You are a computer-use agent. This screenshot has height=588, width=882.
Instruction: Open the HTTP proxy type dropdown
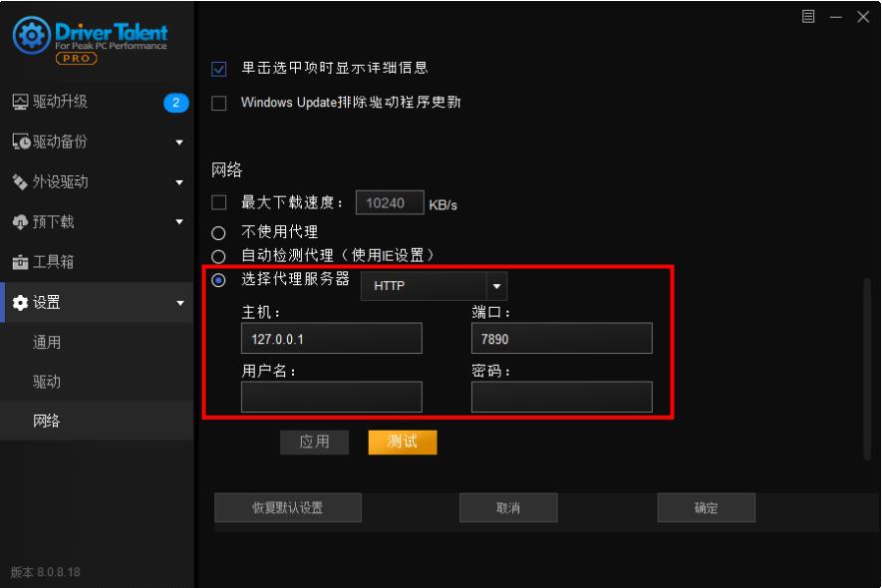pos(497,287)
